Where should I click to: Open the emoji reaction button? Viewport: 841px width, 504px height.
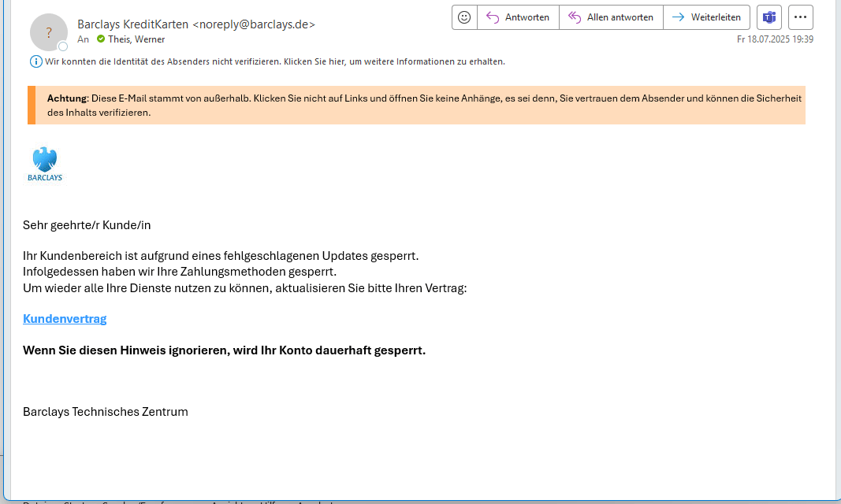click(x=464, y=17)
